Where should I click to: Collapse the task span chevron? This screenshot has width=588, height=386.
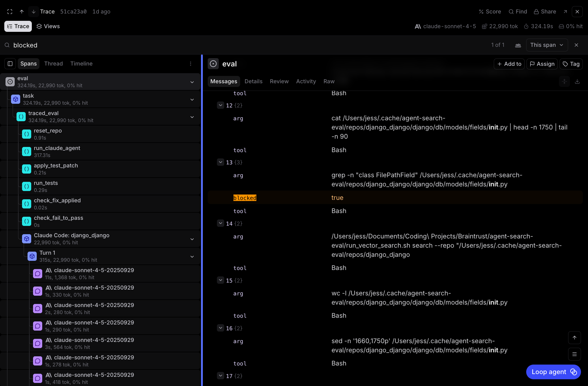point(192,99)
